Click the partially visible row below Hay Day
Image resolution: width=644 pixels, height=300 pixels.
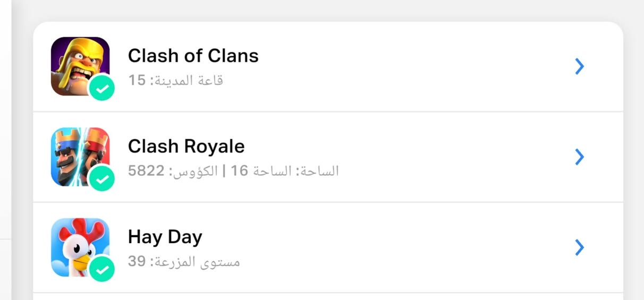328,296
